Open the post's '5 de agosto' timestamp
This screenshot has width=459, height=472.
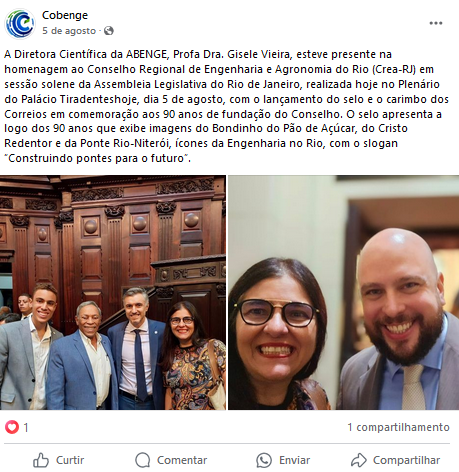[69, 31]
